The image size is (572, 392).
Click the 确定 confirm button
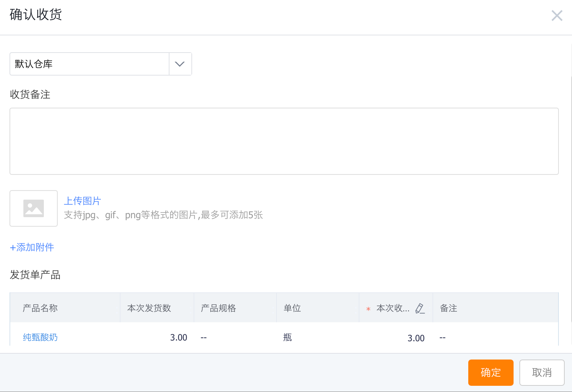click(x=491, y=372)
